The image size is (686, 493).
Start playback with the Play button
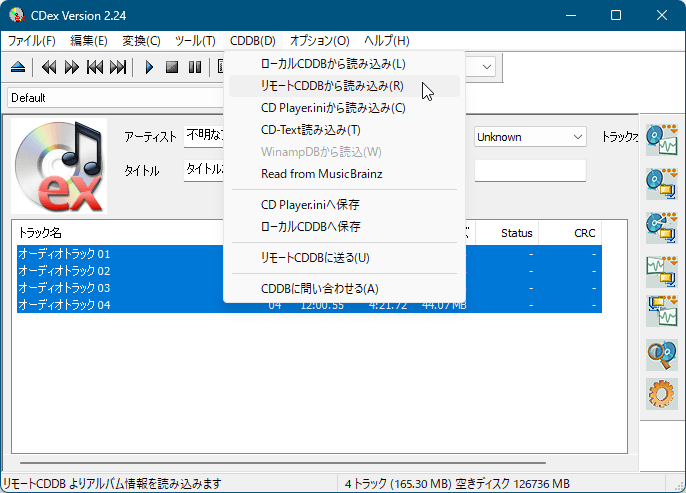click(x=149, y=67)
